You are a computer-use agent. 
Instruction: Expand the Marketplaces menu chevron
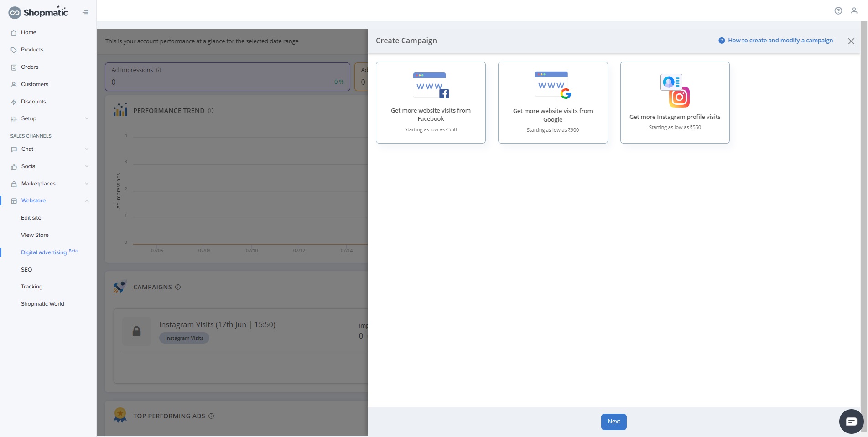pyautogui.click(x=87, y=184)
